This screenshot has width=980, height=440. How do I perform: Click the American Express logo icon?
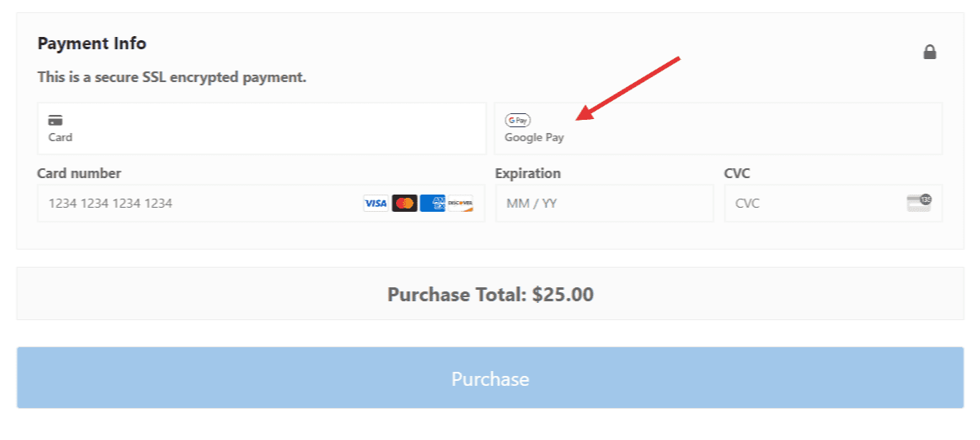pyautogui.click(x=432, y=204)
